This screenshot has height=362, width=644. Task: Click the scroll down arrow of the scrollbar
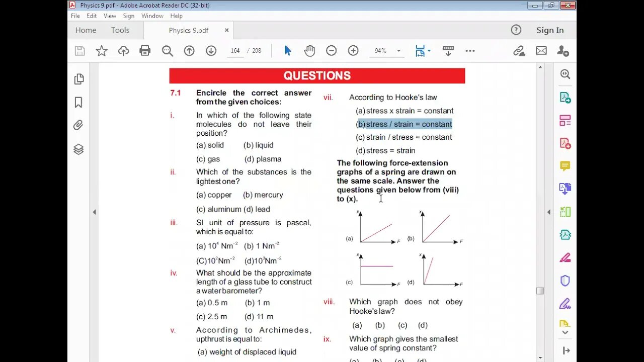tap(540, 358)
